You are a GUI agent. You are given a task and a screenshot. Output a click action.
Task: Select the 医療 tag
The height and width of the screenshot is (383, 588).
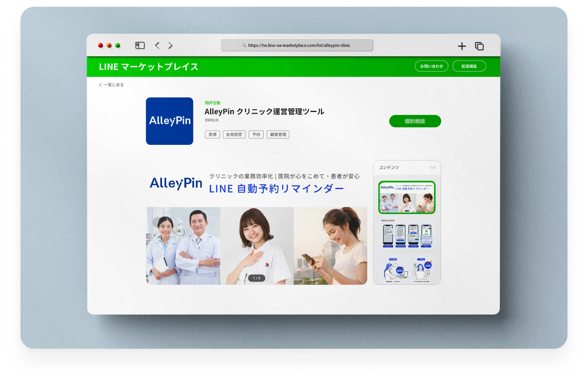click(213, 135)
